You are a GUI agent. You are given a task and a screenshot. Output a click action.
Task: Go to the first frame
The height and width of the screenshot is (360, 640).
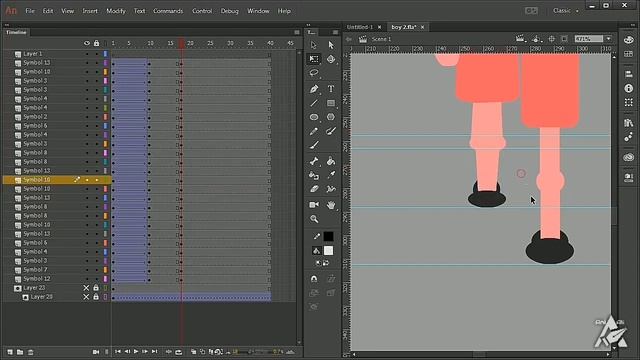pyautogui.click(x=118, y=351)
